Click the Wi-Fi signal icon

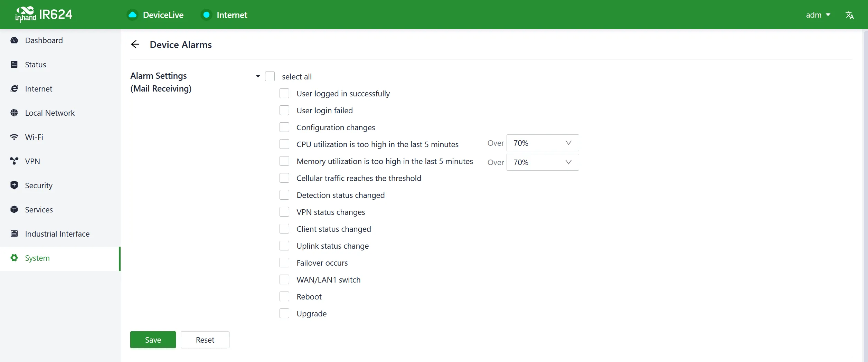tap(14, 137)
